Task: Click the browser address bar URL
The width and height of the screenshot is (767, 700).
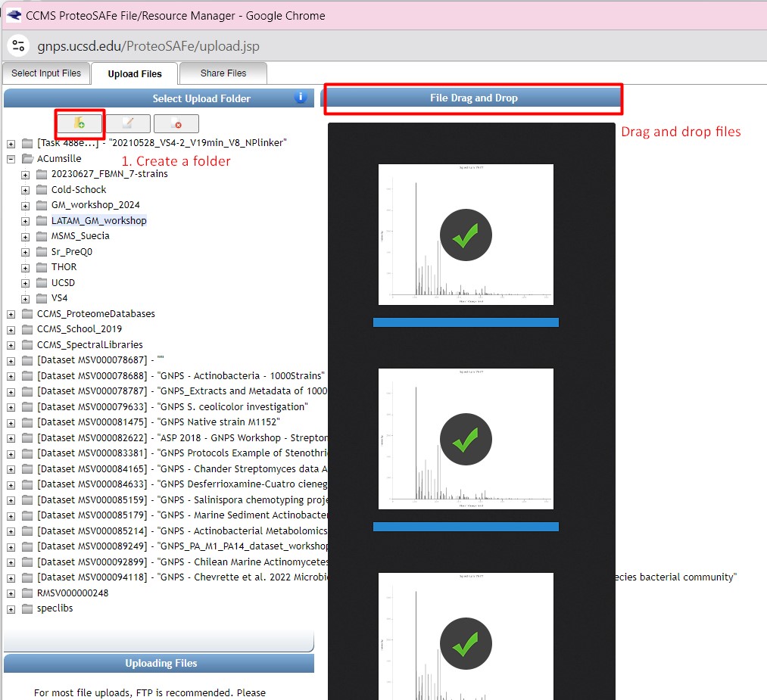Action: click(x=148, y=46)
